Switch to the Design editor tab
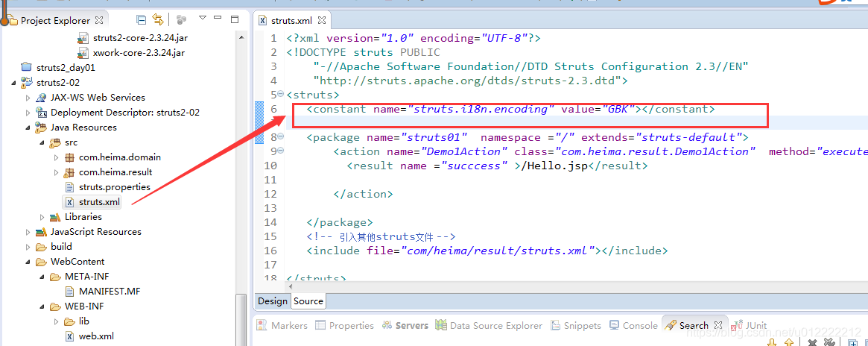868x346 pixels. click(273, 301)
